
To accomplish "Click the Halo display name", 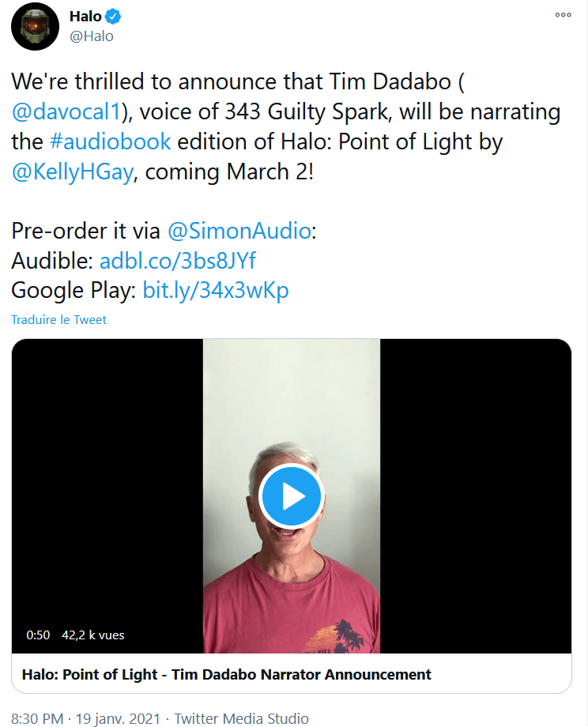I will 85,17.
